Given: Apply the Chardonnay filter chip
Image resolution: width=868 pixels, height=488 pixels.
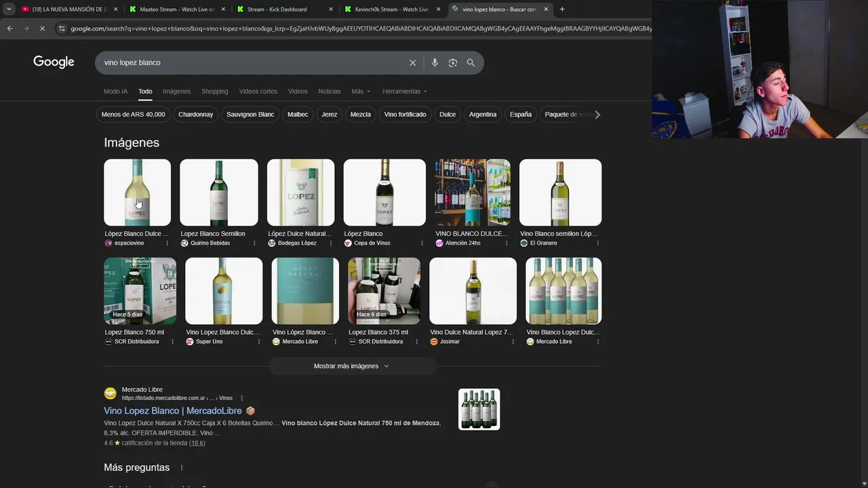Looking at the screenshot, I should coord(195,115).
